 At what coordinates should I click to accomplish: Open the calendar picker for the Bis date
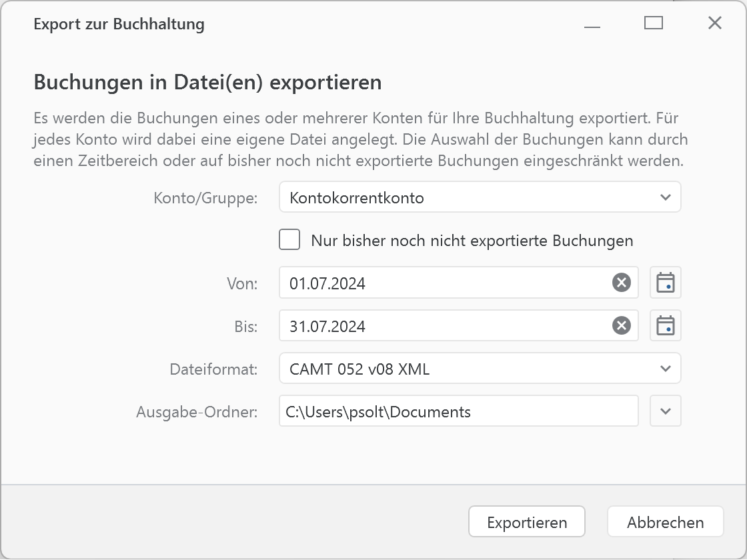point(665,325)
